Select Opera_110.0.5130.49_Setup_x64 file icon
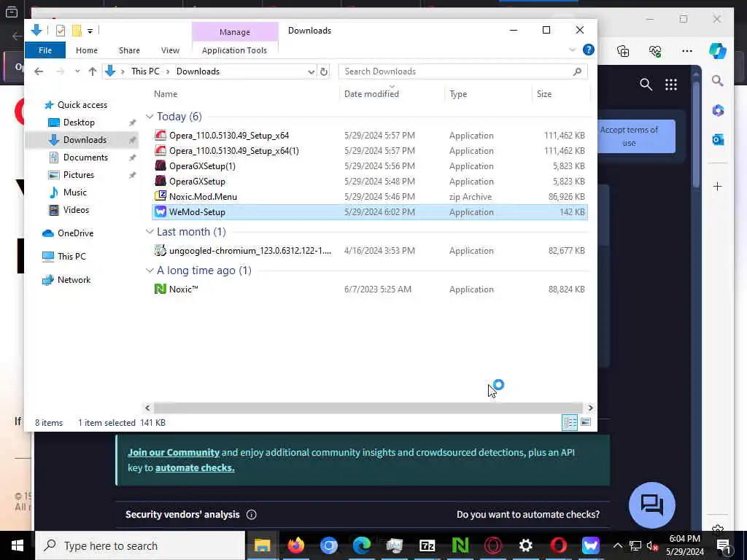The height and width of the screenshot is (560, 747). pos(160,135)
